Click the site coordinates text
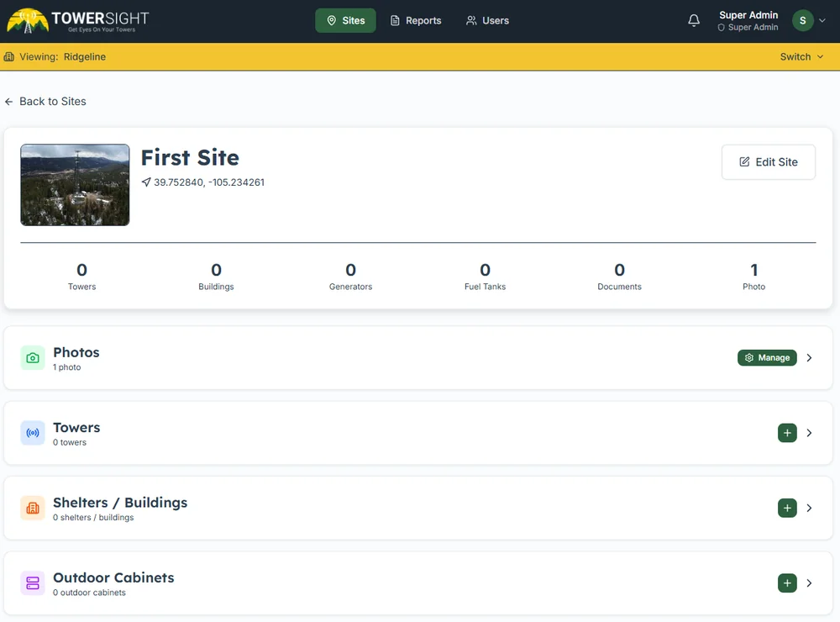The image size is (840, 622). point(209,182)
